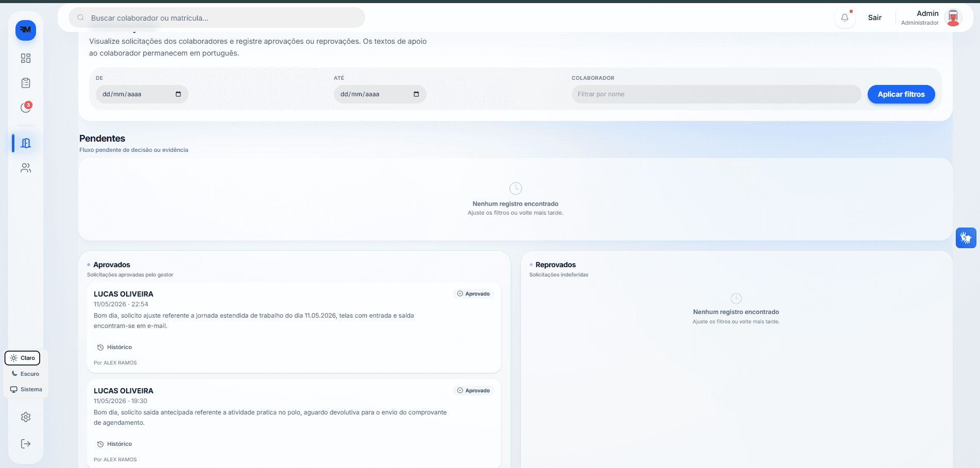Open the dashboard grid icon in sidebar
980x468 pixels.
coord(26,58)
